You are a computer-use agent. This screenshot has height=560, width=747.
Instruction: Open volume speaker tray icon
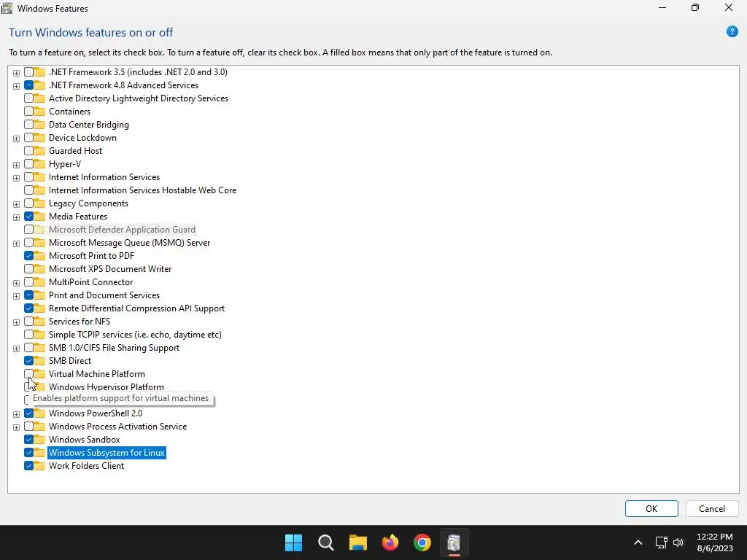pos(678,542)
